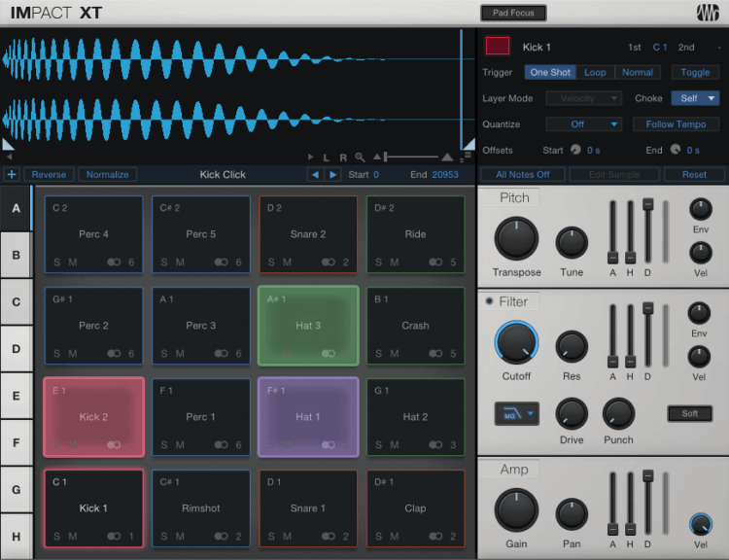Click the filter Punch knob
The width and height of the screenshot is (729, 560).
tap(618, 413)
